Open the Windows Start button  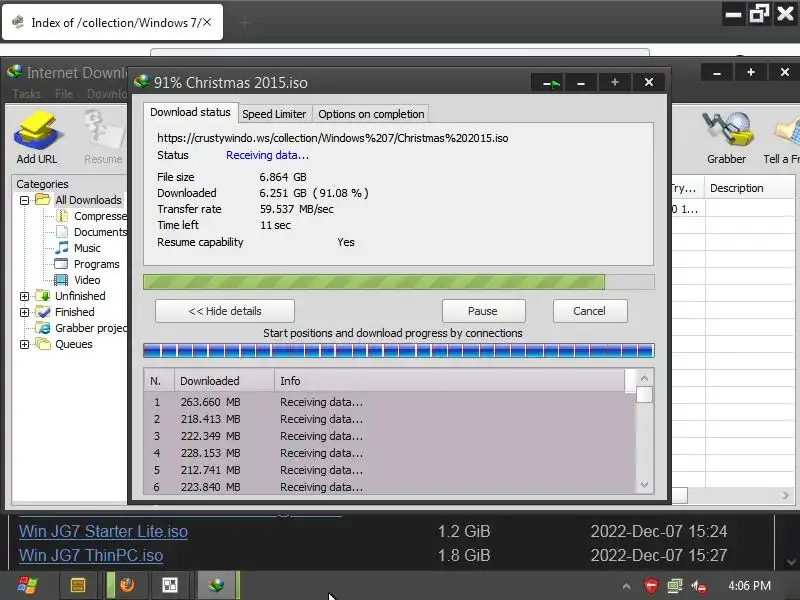[x=27, y=585]
